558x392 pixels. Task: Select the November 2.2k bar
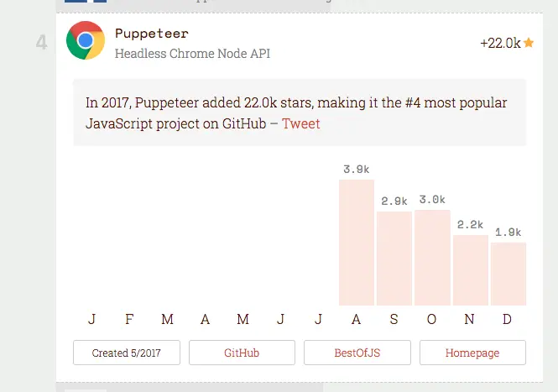tap(471, 270)
